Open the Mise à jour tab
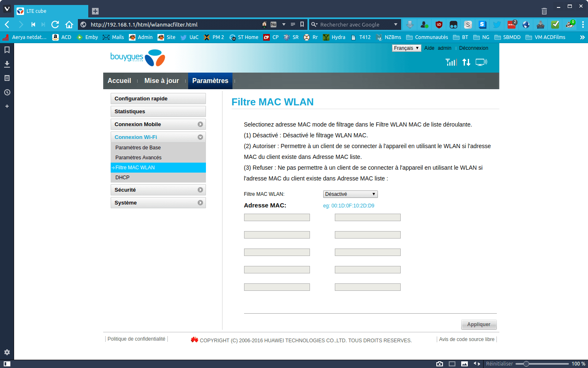 162,81
